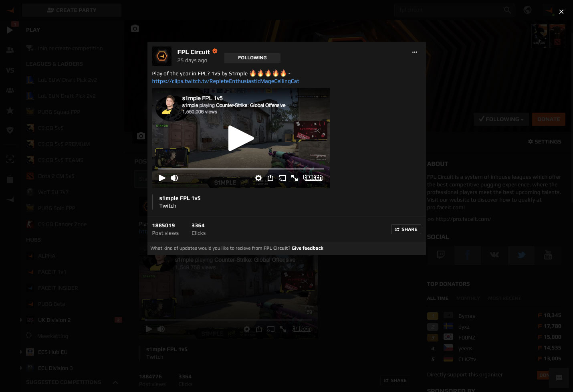Open the clipboard icon in the sidebar
The image size is (573, 392).
point(10,179)
